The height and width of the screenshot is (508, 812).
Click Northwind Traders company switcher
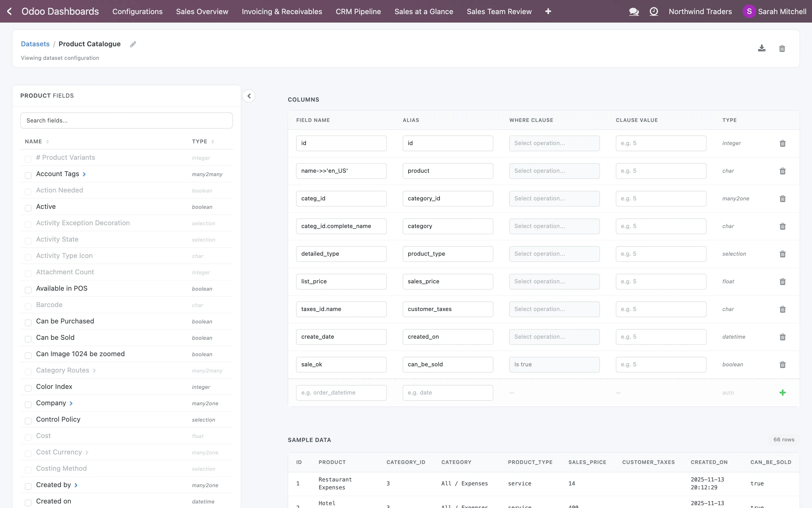pos(700,11)
